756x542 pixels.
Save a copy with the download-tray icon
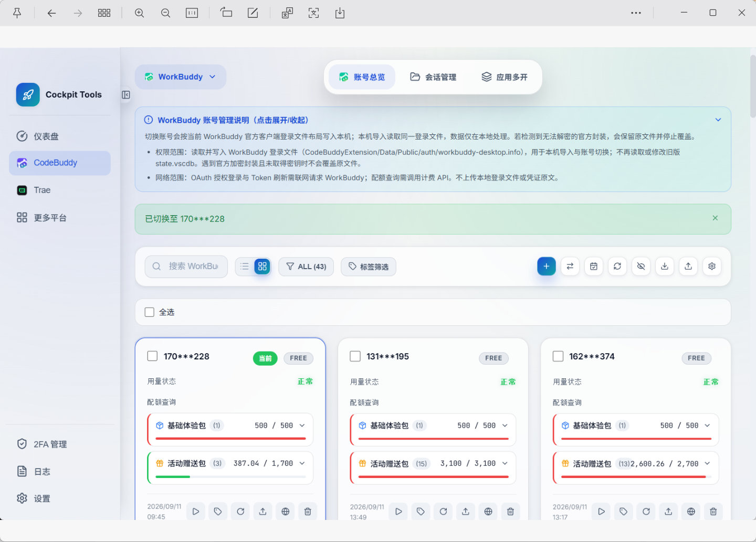(x=340, y=13)
